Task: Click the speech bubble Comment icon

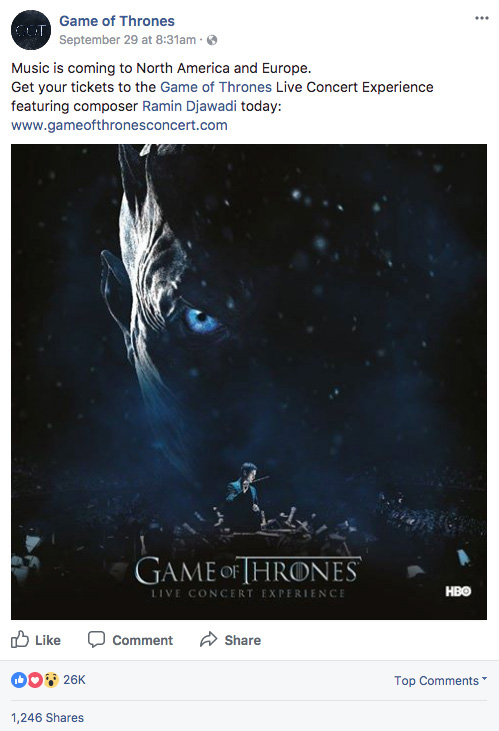Action: (x=96, y=640)
